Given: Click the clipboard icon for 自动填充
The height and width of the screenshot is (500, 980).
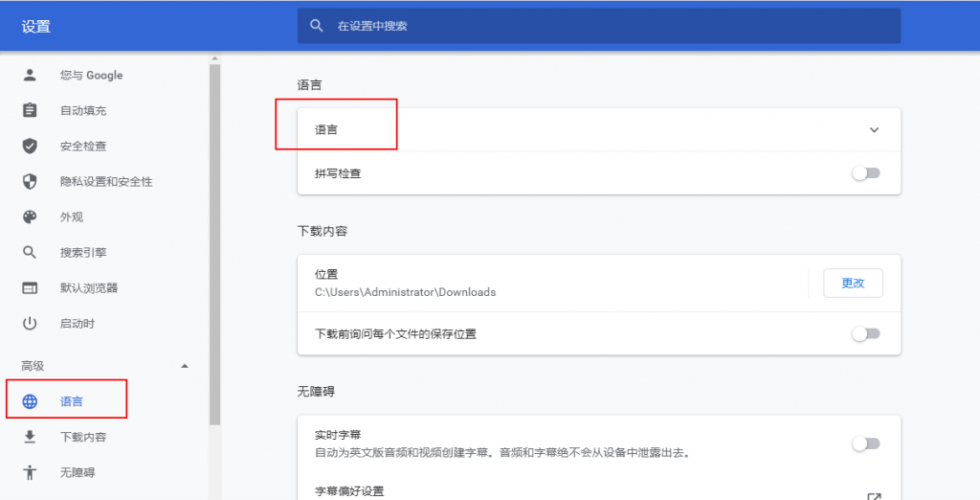Looking at the screenshot, I should click(30, 110).
